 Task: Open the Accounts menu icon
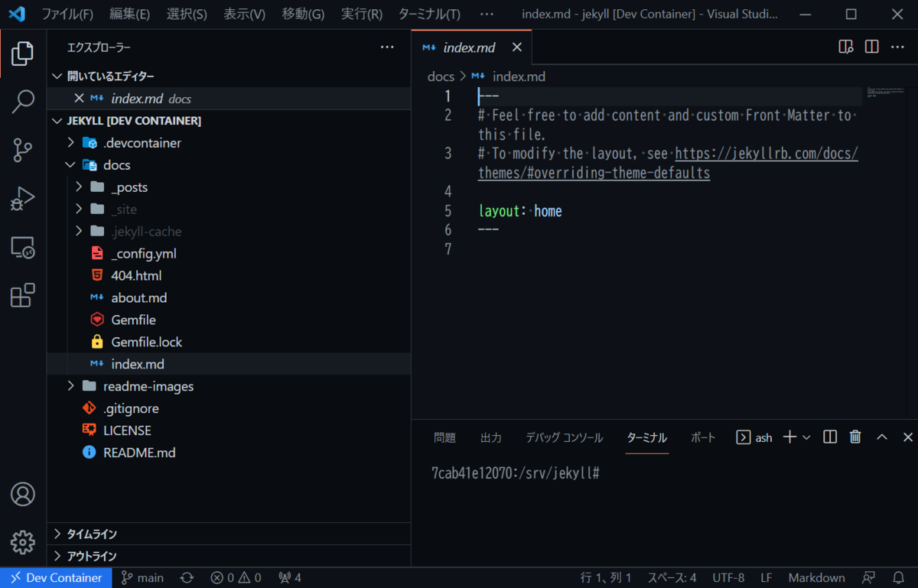pos(23,494)
